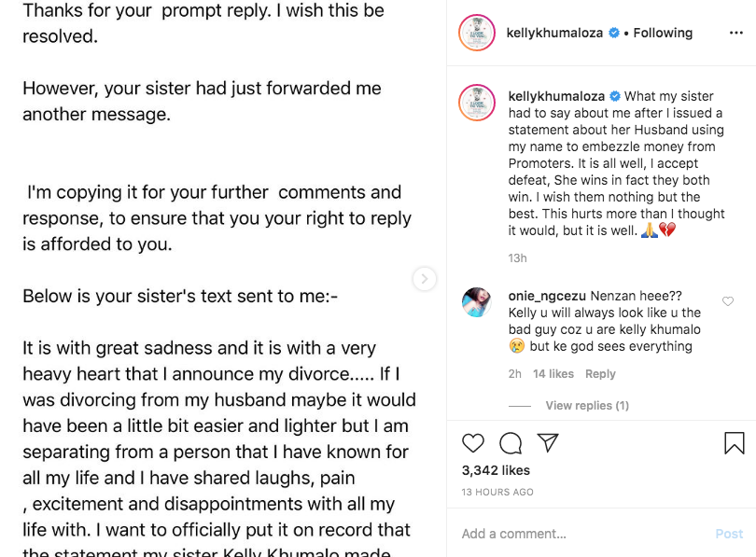The width and height of the screenshot is (756, 557).
Task: Reply to onie_ngcezu's comment
Action: tap(600, 374)
